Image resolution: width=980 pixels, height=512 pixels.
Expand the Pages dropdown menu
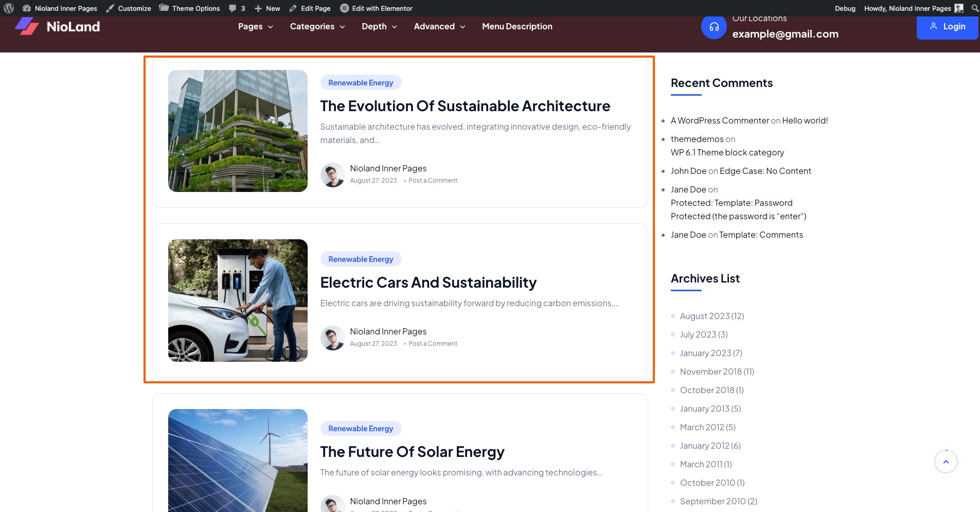pos(255,27)
